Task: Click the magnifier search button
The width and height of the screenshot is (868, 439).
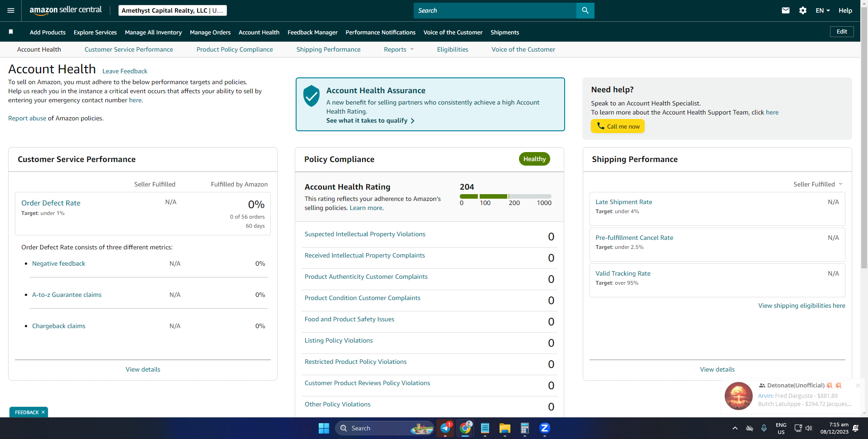Action: (585, 10)
